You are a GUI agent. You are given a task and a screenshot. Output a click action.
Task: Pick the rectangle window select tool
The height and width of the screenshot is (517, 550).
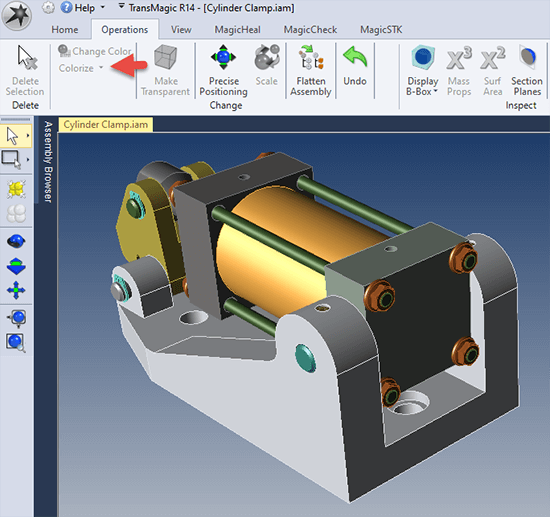[12, 160]
